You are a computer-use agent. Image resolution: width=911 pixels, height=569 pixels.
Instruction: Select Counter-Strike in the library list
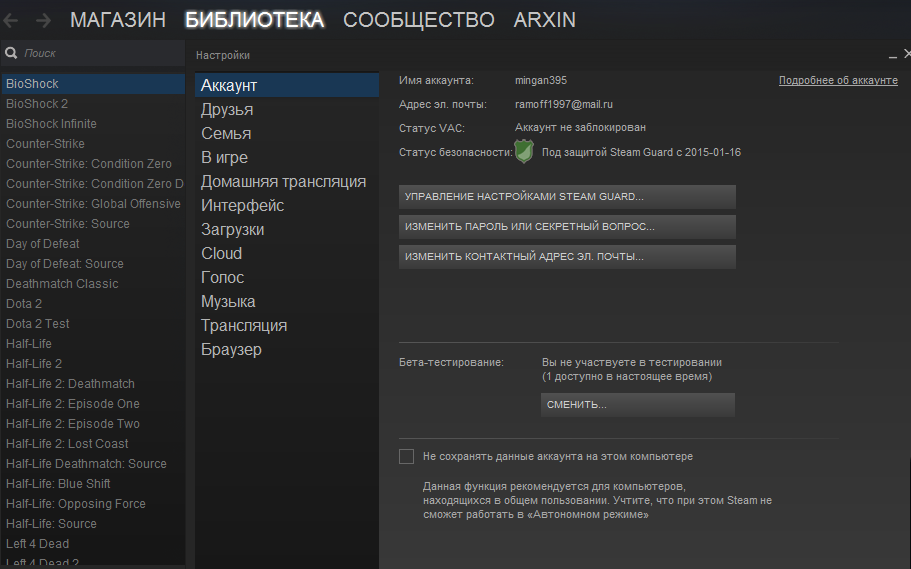93,144
